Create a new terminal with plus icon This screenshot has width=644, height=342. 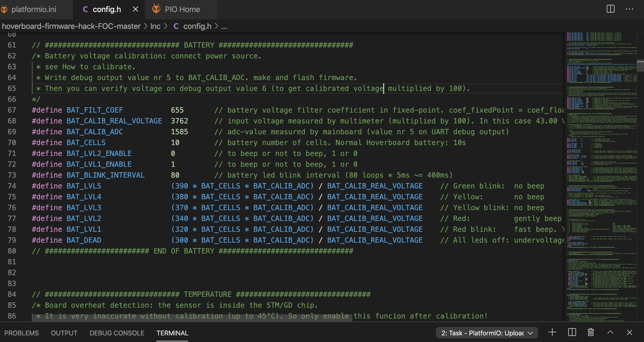click(552, 332)
